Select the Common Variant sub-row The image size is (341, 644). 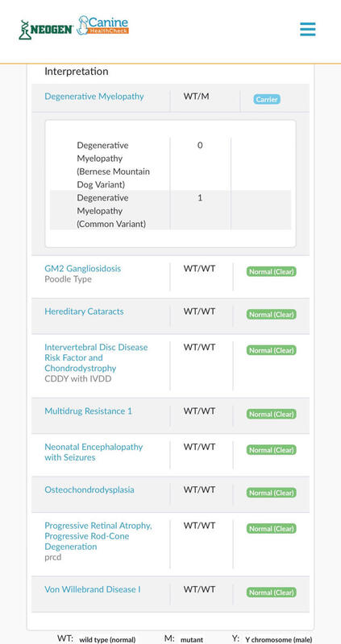point(170,210)
